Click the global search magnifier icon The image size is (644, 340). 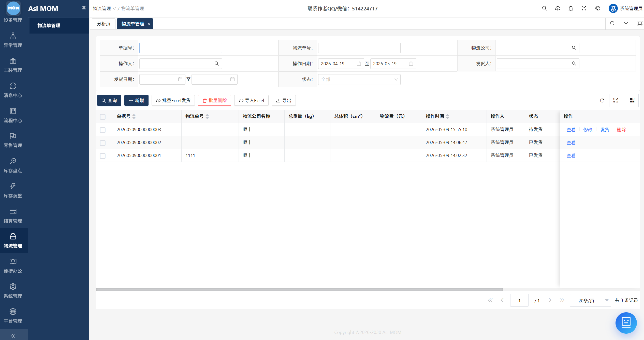coord(545,8)
